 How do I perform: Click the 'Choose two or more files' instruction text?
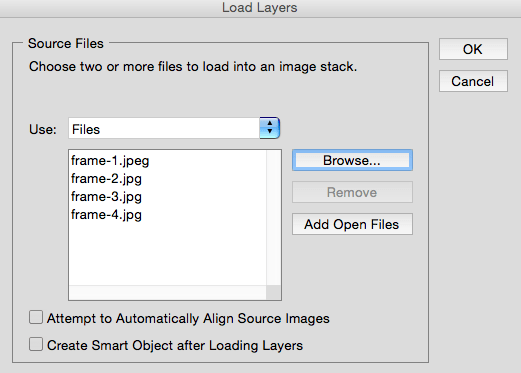click(193, 67)
